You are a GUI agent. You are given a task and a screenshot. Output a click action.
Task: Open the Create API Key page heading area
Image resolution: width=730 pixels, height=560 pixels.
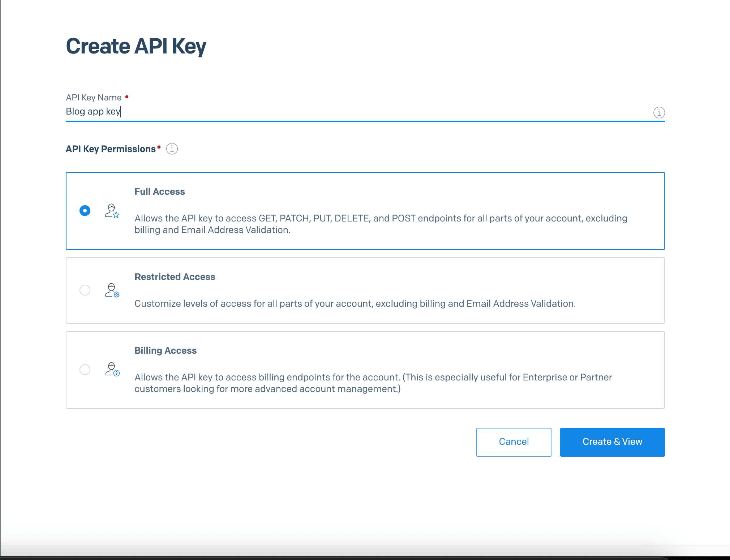[136, 46]
